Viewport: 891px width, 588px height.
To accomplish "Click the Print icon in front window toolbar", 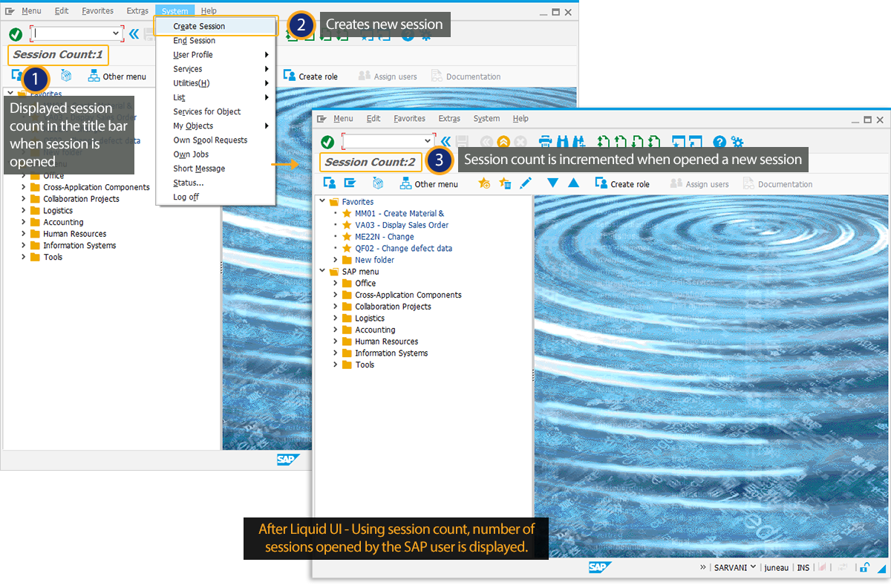I will 544,142.
